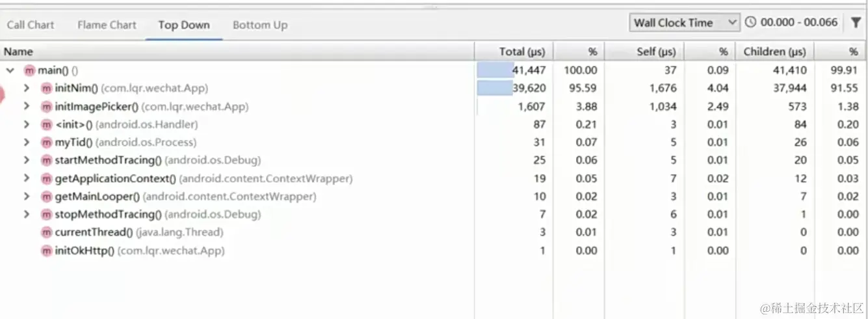Collapse the main() tree node
868x319 pixels.
(10, 70)
